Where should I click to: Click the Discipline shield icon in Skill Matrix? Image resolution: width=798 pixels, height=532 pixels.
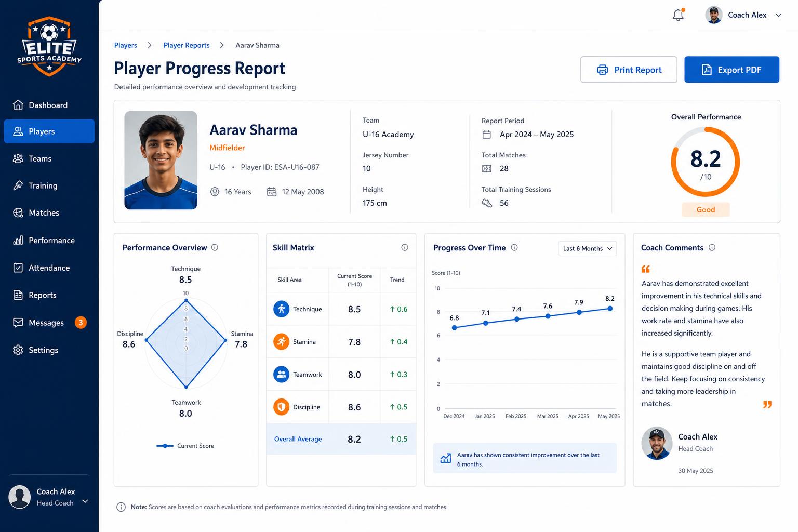click(x=281, y=407)
